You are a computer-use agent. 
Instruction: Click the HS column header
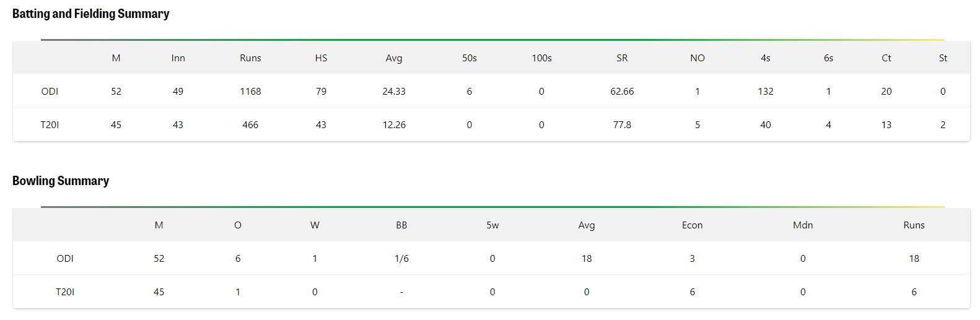[321, 58]
